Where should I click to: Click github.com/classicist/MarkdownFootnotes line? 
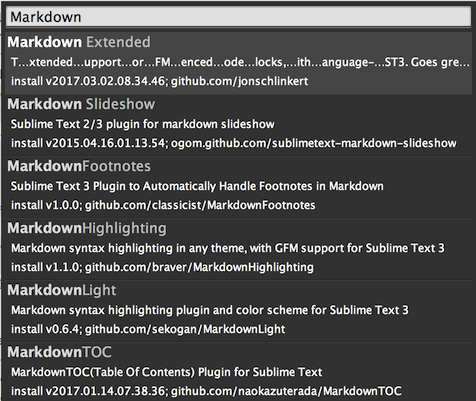click(x=163, y=205)
